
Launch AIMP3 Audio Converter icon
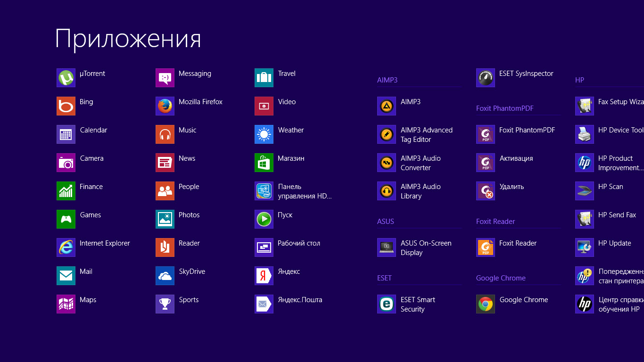coord(387,163)
